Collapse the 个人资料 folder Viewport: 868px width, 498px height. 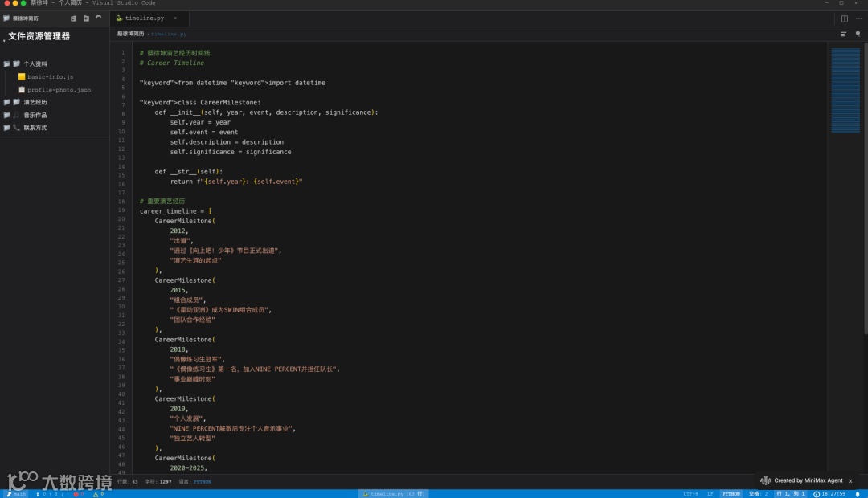click(35, 63)
